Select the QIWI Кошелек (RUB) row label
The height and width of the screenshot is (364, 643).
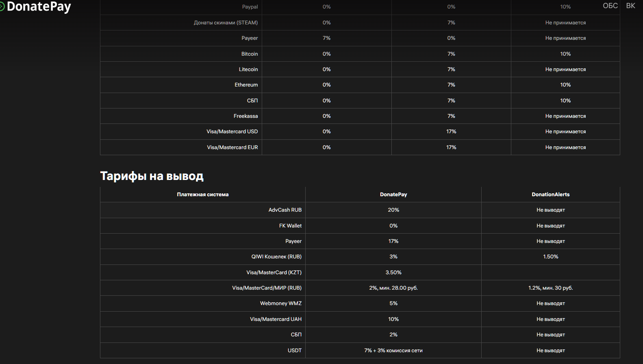(276, 257)
